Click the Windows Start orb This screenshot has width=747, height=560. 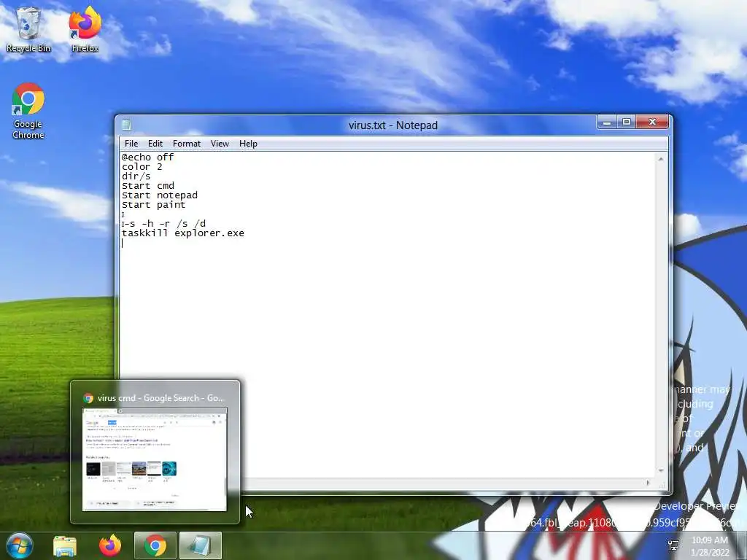[x=19, y=545]
